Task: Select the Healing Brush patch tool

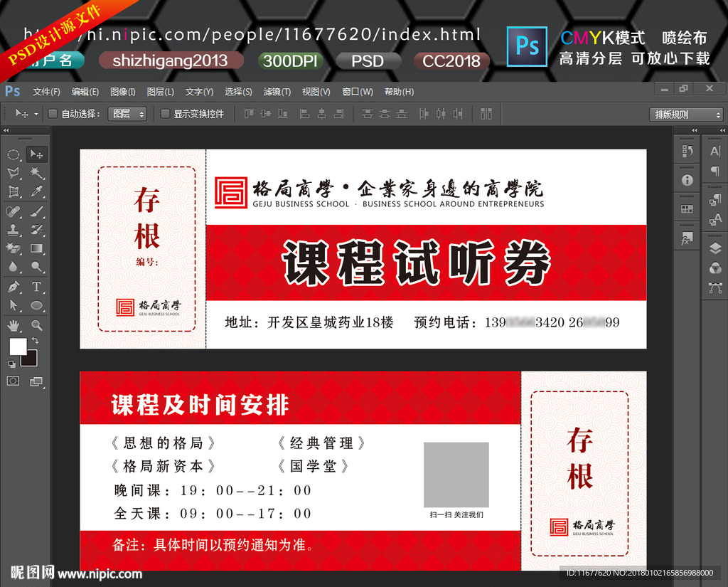Action: point(14,212)
